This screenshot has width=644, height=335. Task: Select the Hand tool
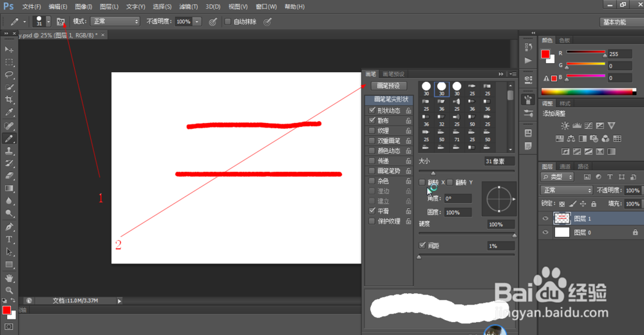click(x=9, y=278)
